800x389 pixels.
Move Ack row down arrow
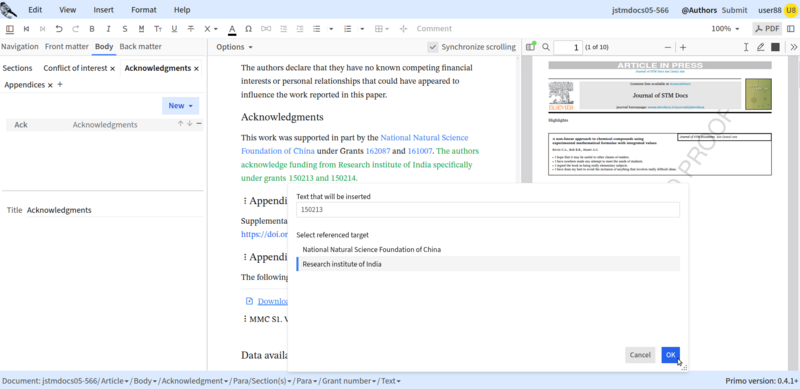189,124
